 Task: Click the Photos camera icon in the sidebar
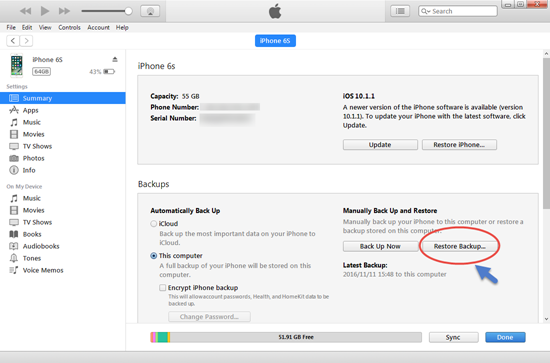tap(14, 158)
